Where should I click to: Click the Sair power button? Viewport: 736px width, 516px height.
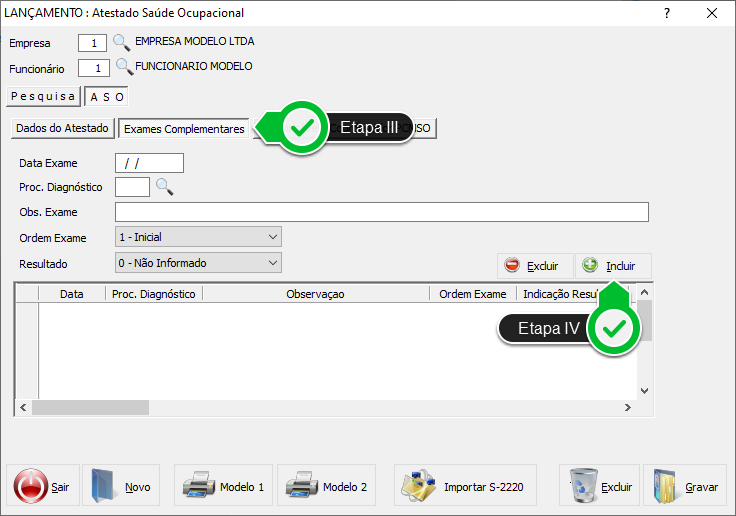(x=43, y=487)
